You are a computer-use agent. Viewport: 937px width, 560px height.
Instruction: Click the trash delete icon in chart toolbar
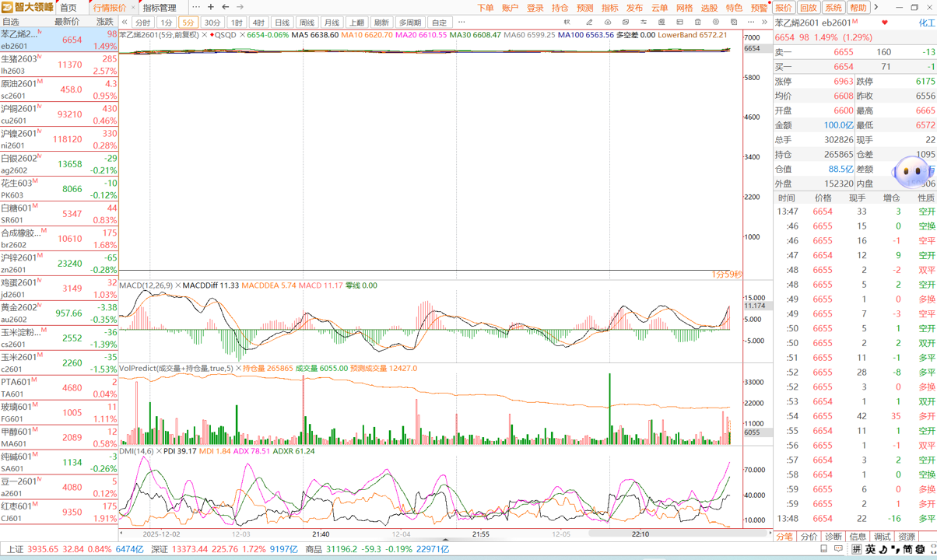click(x=697, y=23)
